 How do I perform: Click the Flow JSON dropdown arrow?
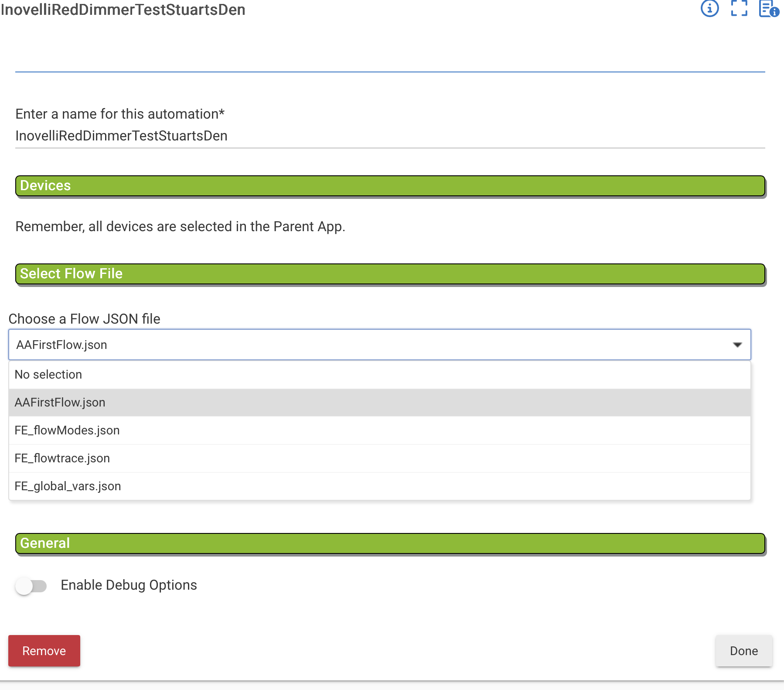pos(737,345)
